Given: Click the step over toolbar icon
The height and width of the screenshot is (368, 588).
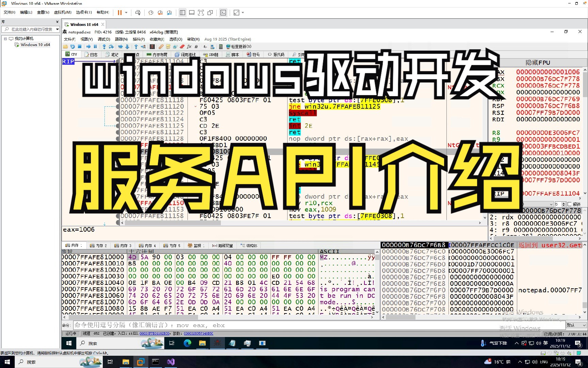Looking at the screenshot, I should click(x=111, y=47).
